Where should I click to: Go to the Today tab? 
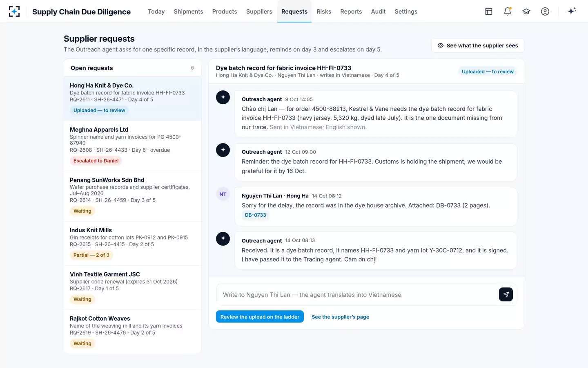(156, 11)
